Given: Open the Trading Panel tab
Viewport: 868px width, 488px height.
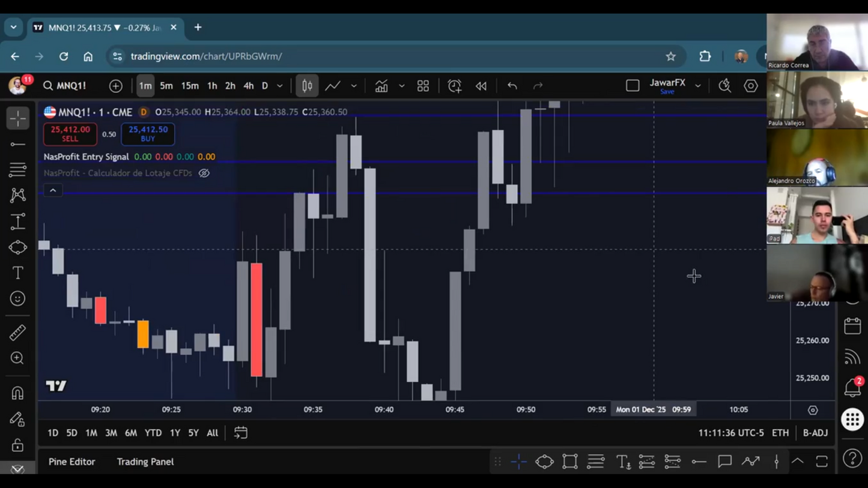Looking at the screenshot, I should [145, 462].
